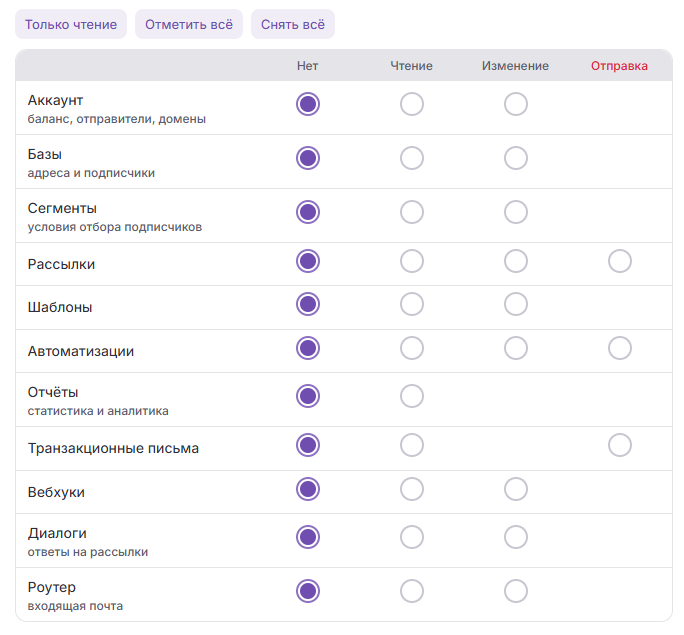
Task: Click the Диалоги row label
Action: point(57,533)
